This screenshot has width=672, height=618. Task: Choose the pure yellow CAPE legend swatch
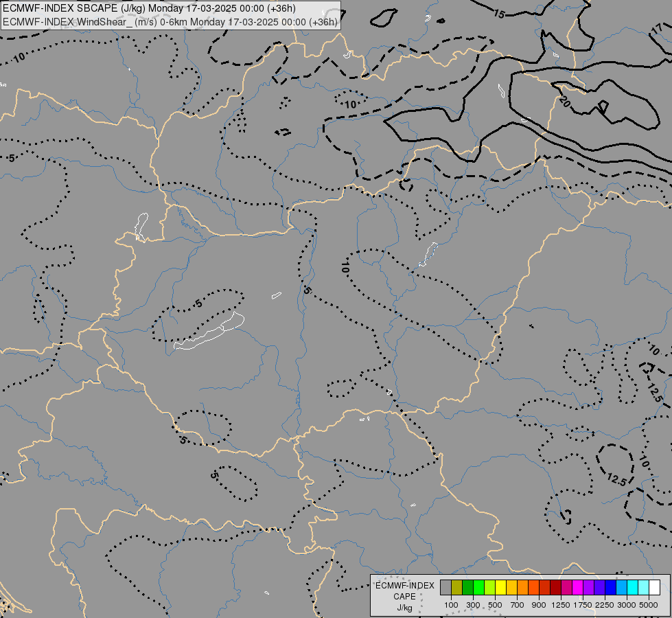[500, 588]
